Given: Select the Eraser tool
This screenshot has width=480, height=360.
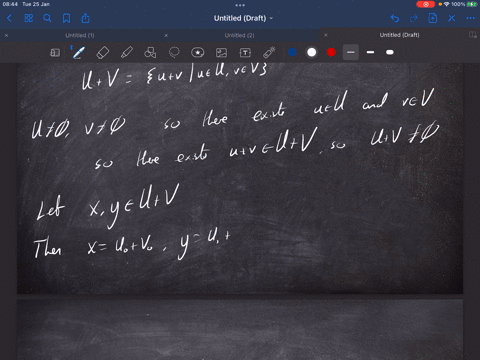Looking at the screenshot, I should pos(103,53).
